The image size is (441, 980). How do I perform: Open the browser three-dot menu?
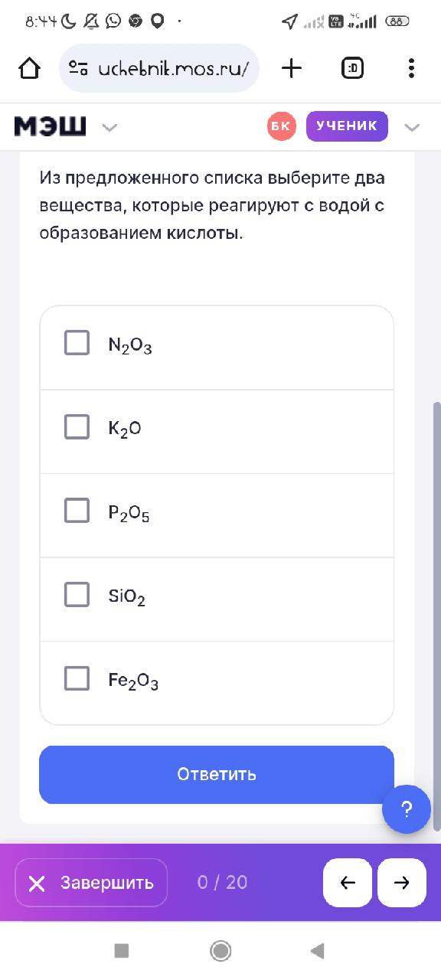pyautogui.click(x=411, y=69)
